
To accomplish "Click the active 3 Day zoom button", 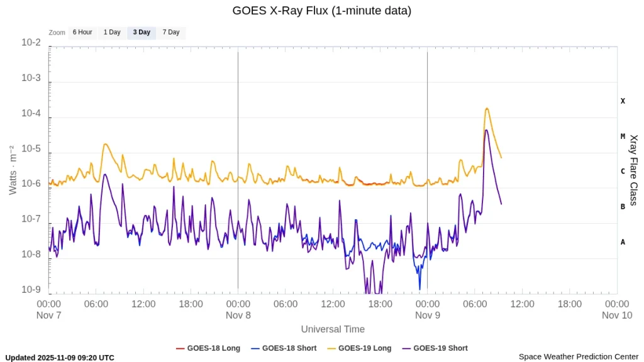I will (x=142, y=33).
